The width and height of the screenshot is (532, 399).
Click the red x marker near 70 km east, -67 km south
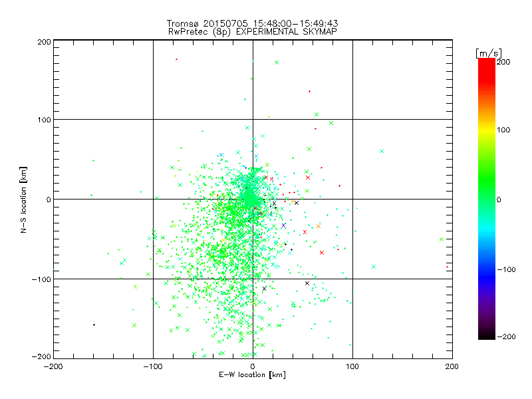[x=322, y=253]
